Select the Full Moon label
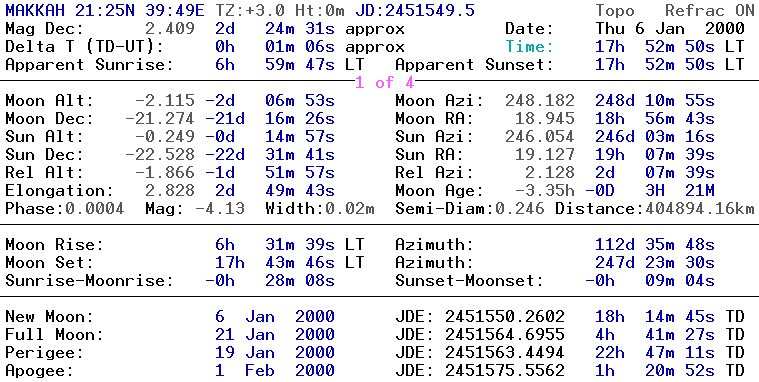This screenshot has height=382, width=759. point(55,335)
